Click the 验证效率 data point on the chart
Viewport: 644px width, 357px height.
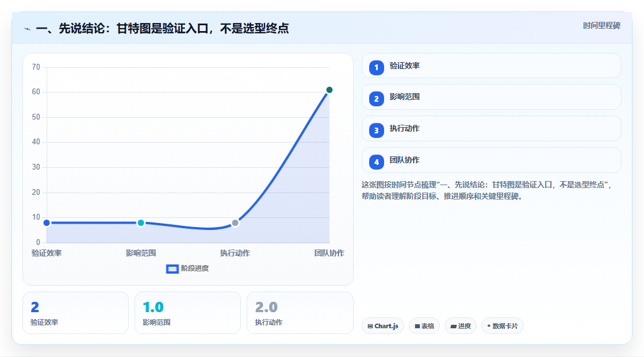coord(47,222)
